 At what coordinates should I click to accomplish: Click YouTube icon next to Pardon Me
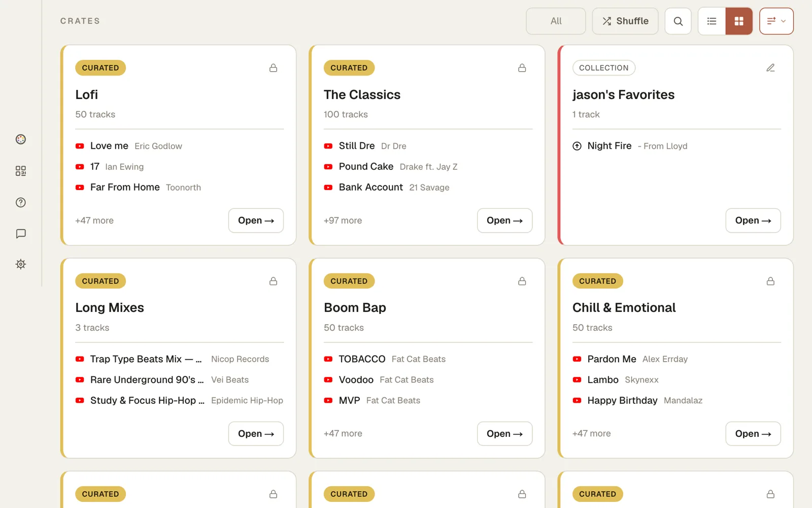577,359
